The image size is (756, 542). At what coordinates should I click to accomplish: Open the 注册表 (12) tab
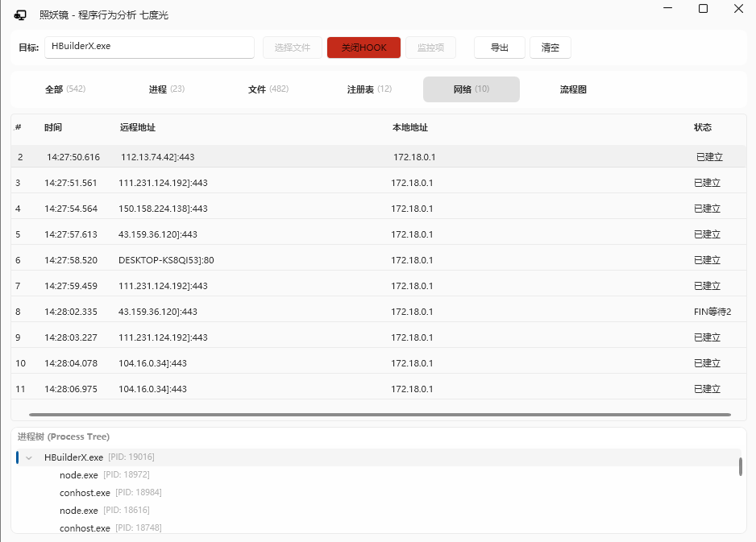369,89
